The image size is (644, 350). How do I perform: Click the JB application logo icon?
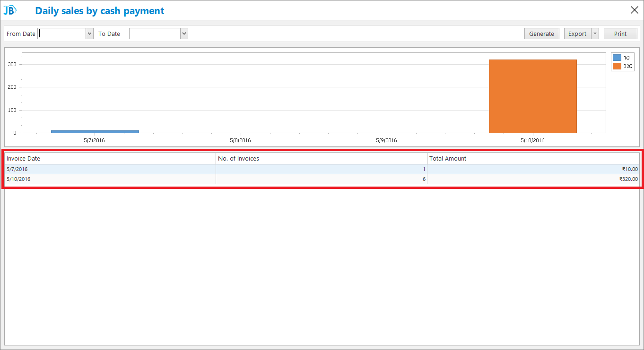pos(10,10)
